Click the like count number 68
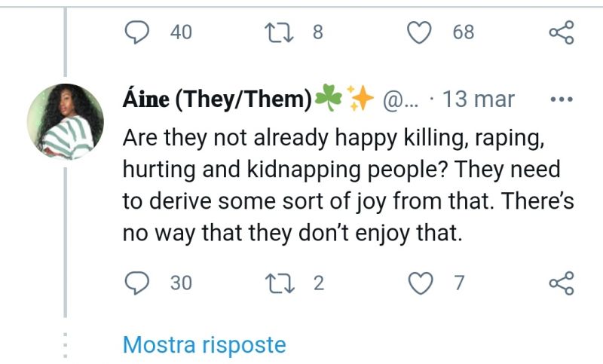 464,32
